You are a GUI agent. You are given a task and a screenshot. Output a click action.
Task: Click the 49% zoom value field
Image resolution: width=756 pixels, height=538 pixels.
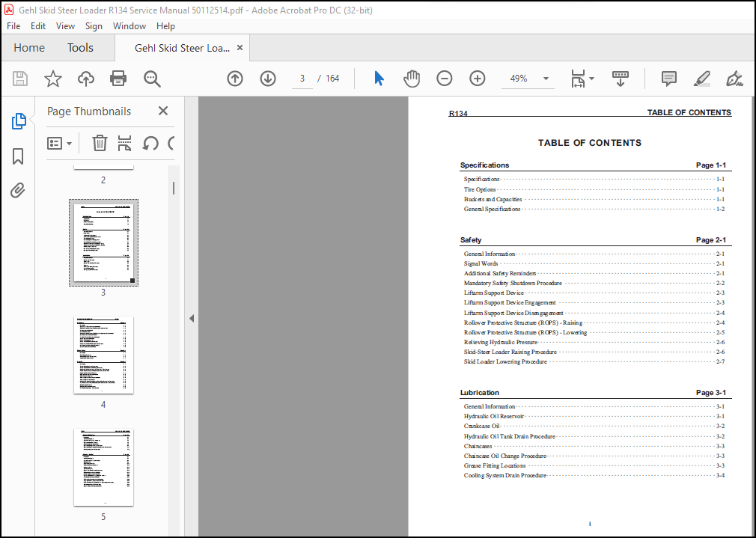pos(519,79)
